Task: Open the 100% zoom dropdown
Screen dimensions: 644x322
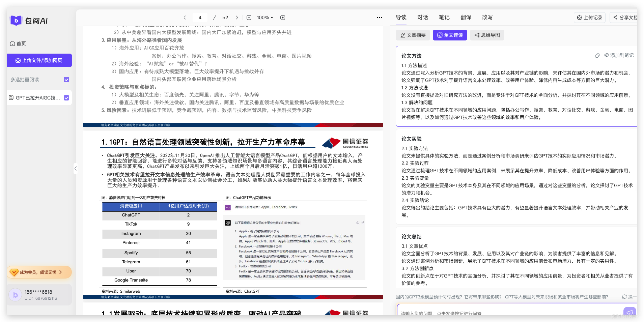Action: [265, 18]
